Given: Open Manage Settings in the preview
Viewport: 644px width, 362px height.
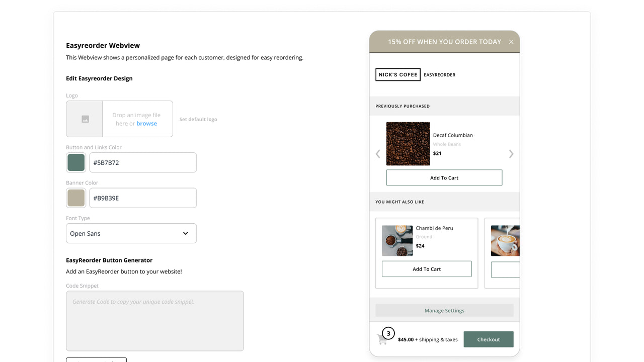Looking at the screenshot, I should 444,311.
